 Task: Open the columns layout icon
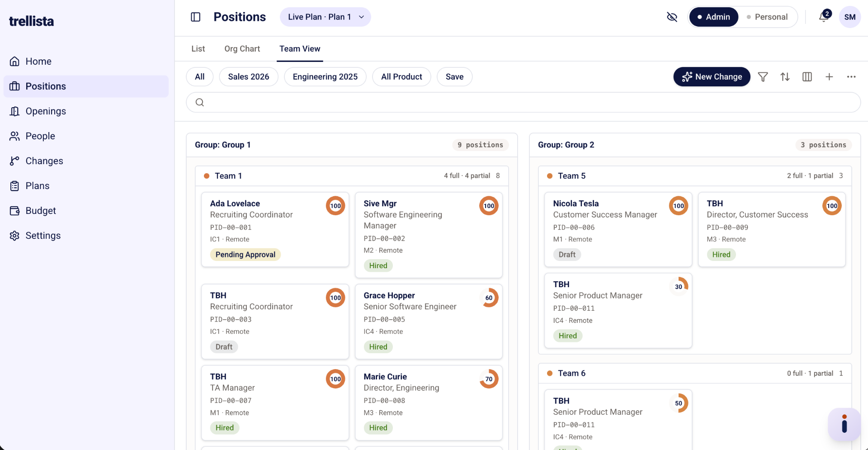807,77
